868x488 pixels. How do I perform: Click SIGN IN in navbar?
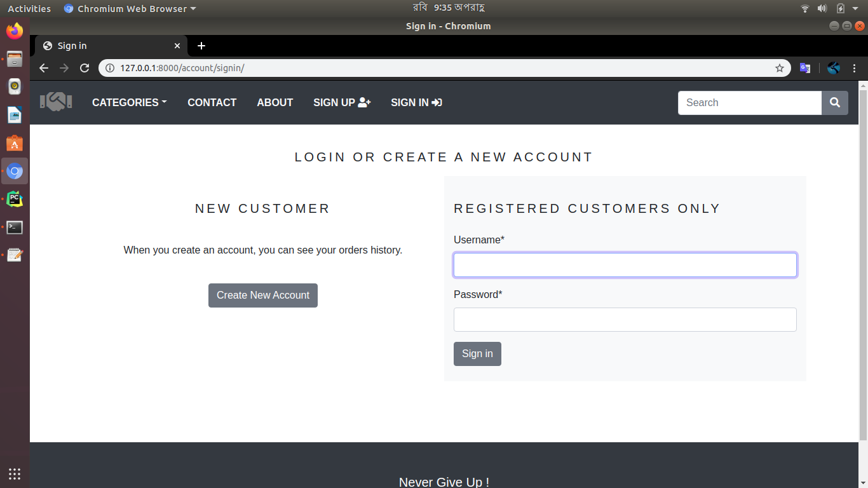[416, 102]
